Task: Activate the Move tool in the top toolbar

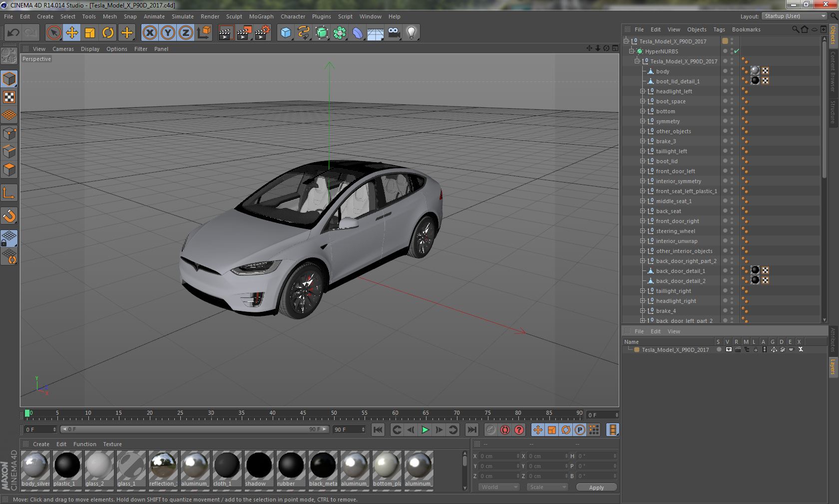Action: (72, 33)
